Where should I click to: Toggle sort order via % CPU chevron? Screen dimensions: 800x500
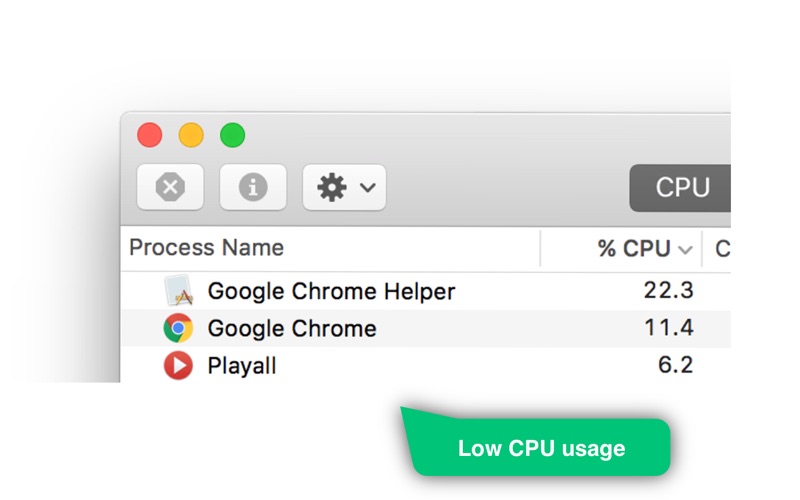pyautogui.click(x=685, y=249)
